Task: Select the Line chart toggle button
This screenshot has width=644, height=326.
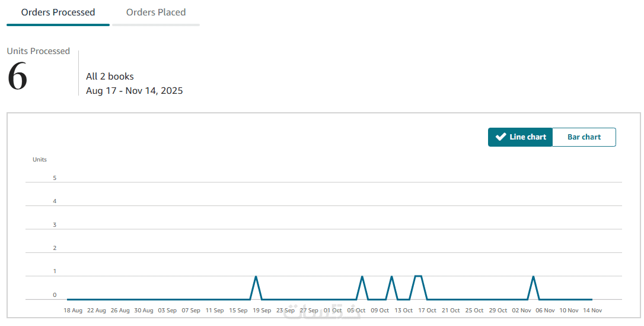Action: click(521, 137)
